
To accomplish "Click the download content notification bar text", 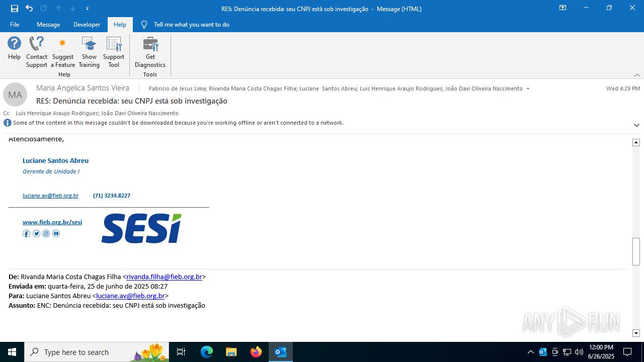I will point(178,123).
